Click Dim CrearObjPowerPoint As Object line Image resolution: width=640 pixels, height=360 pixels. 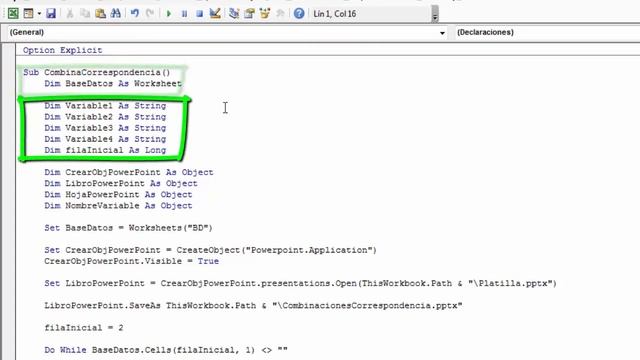[129, 172]
